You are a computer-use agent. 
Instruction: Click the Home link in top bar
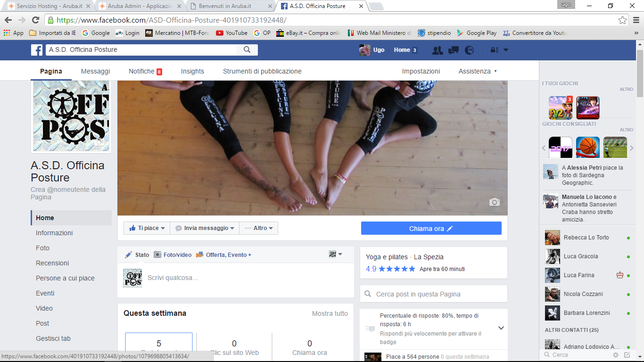[x=402, y=50]
